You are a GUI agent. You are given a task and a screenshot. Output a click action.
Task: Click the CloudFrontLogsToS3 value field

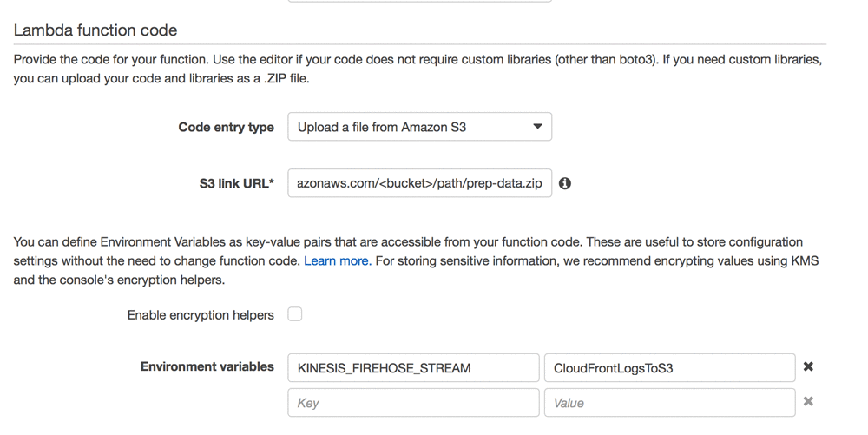pyautogui.click(x=669, y=368)
